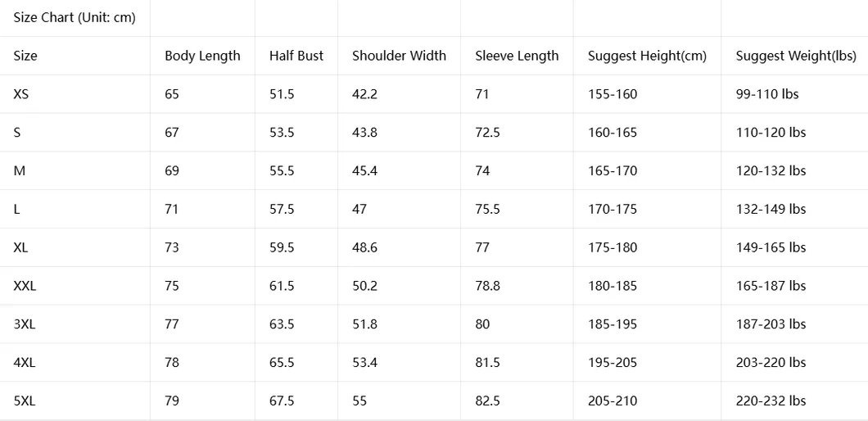Click the Shoulder Width column header
868x421 pixels.
pos(399,56)
